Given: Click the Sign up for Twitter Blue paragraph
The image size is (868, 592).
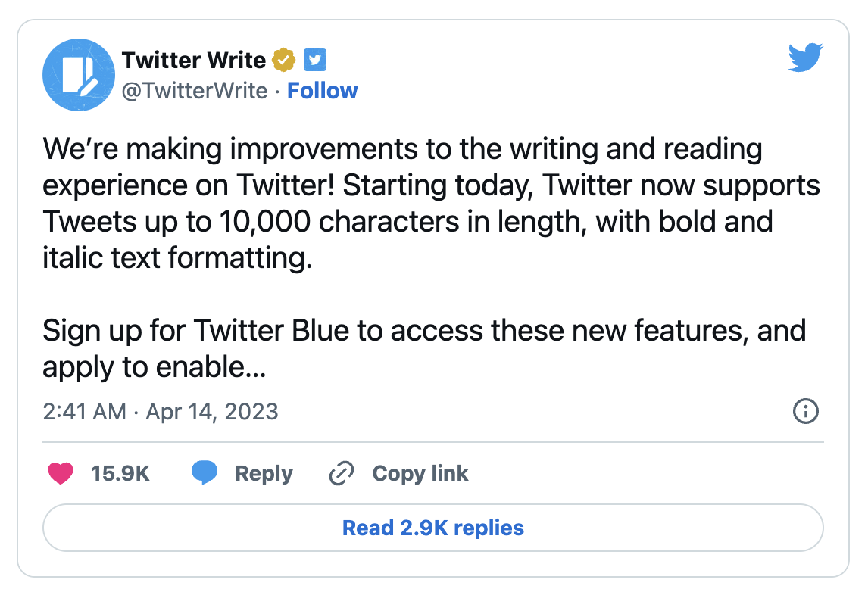Looking at the screenshot, I should click(x=424, y=331).
